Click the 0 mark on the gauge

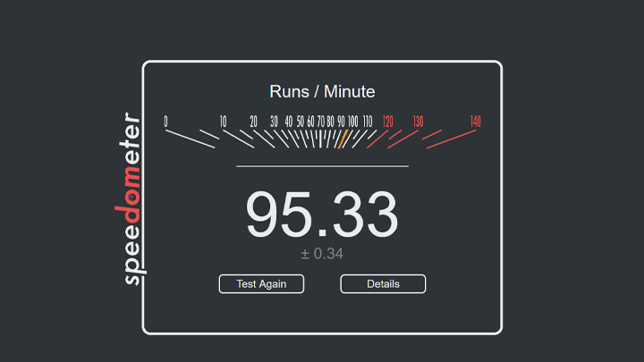click(x=165, y=122)
